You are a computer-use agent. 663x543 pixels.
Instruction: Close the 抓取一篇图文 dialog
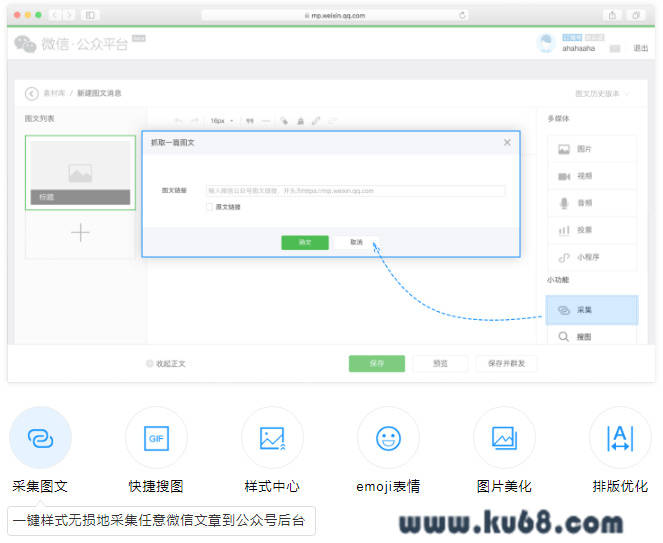pyautogui.click(x=507, y=143)
